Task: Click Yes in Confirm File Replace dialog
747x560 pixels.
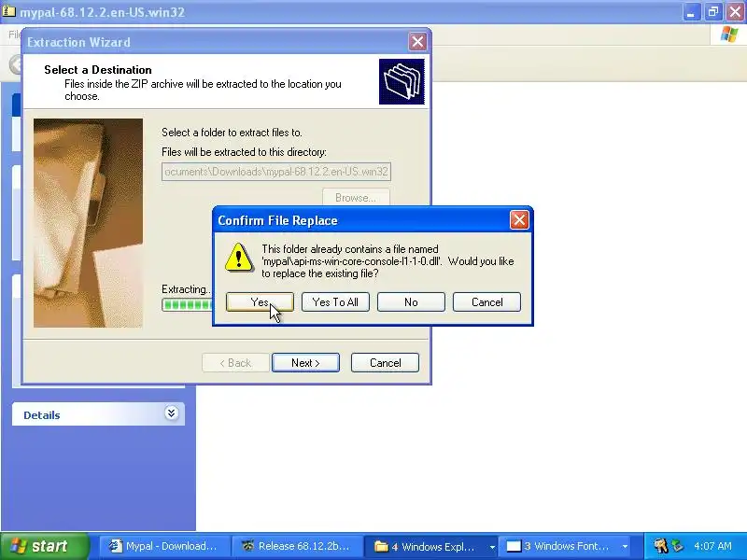Action: [x=260, y=301]
